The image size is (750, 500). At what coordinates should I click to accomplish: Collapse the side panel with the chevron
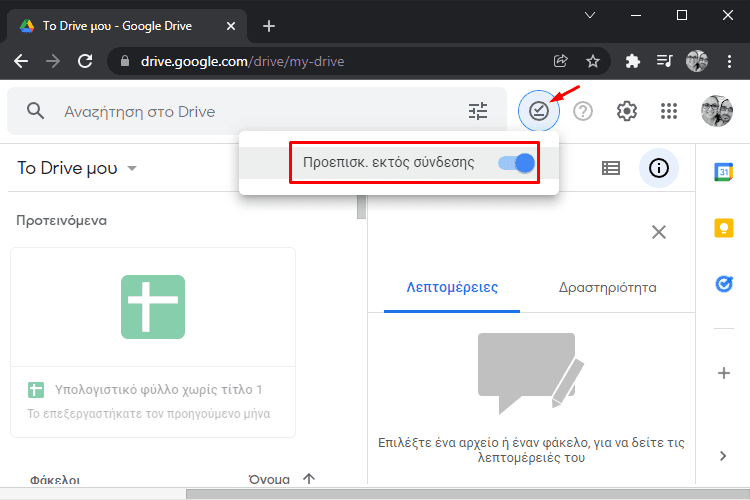pyautogui.click(x=723, y=456)
